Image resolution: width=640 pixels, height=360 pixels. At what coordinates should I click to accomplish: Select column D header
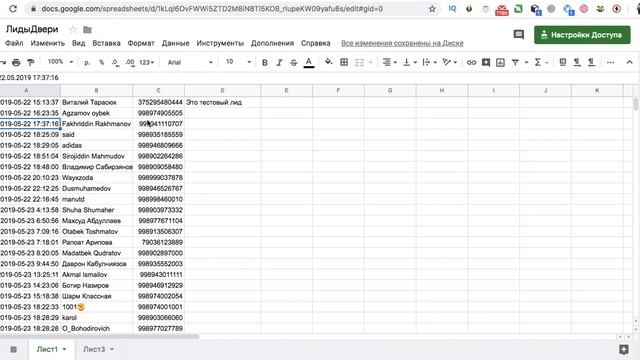pos(222,90)
